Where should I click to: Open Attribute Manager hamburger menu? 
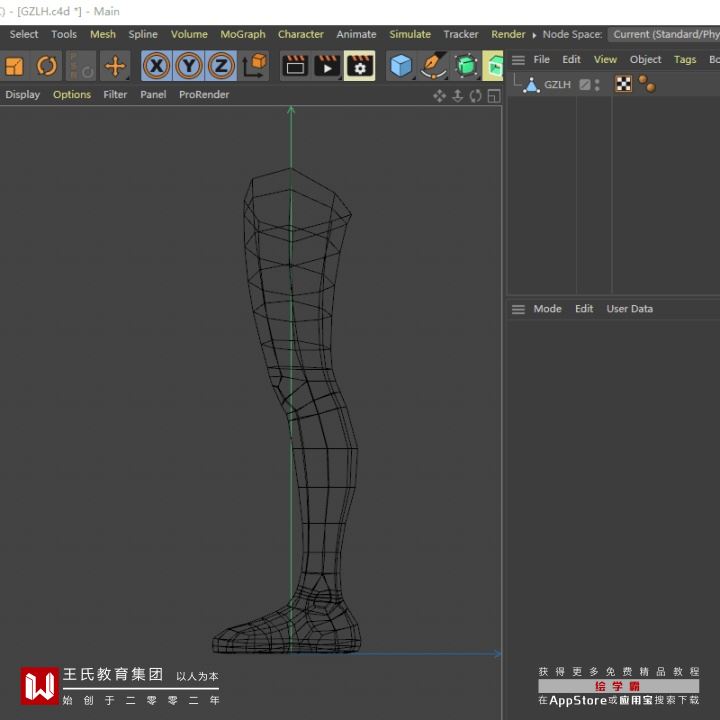pos(518,309)
